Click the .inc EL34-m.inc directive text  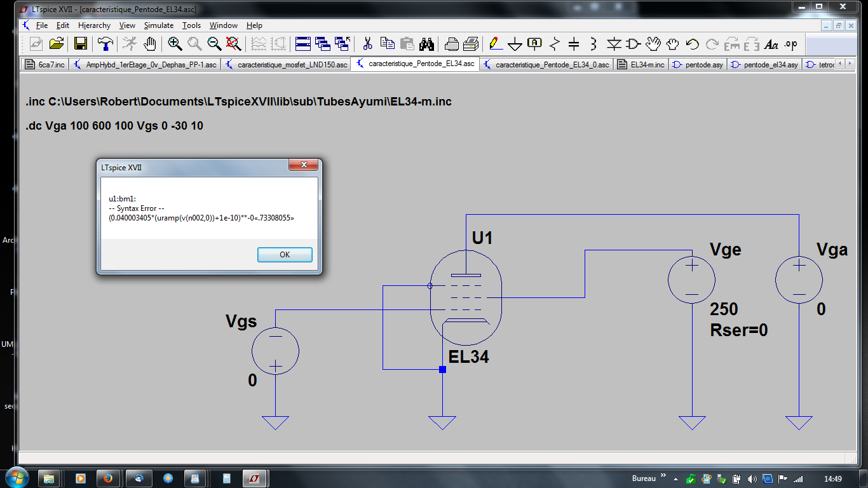click(238, 102)
